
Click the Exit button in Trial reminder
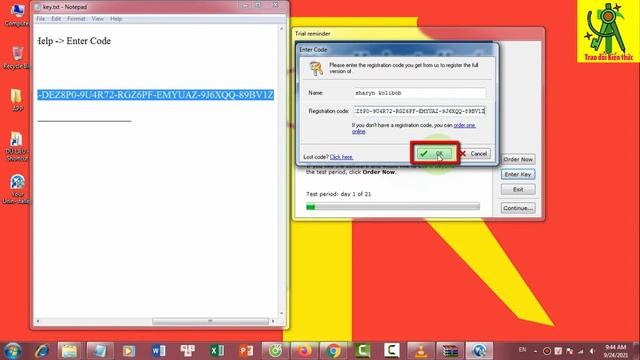point(518,189)
